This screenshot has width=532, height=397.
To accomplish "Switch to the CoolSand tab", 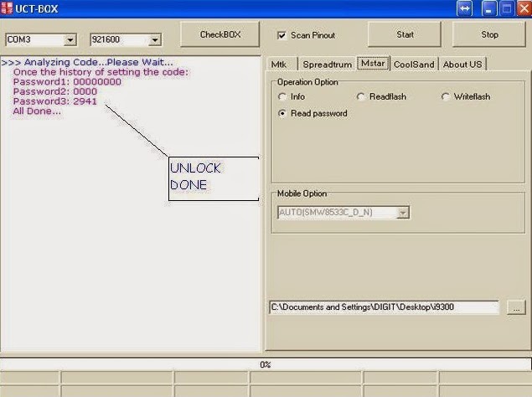I will (414, 64).
